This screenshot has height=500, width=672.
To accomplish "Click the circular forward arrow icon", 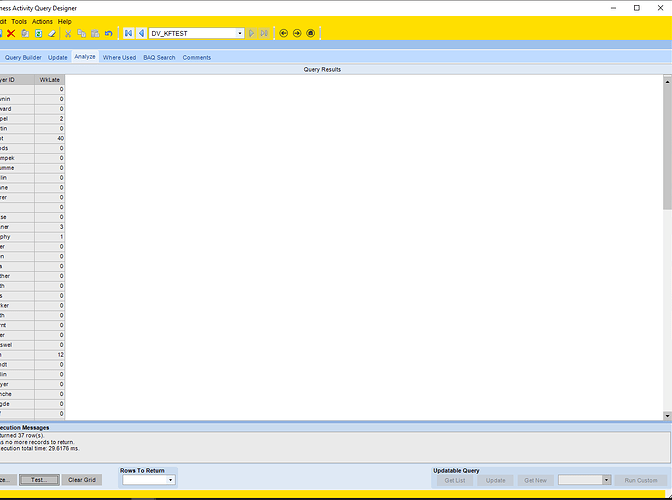I will point(297,33).
